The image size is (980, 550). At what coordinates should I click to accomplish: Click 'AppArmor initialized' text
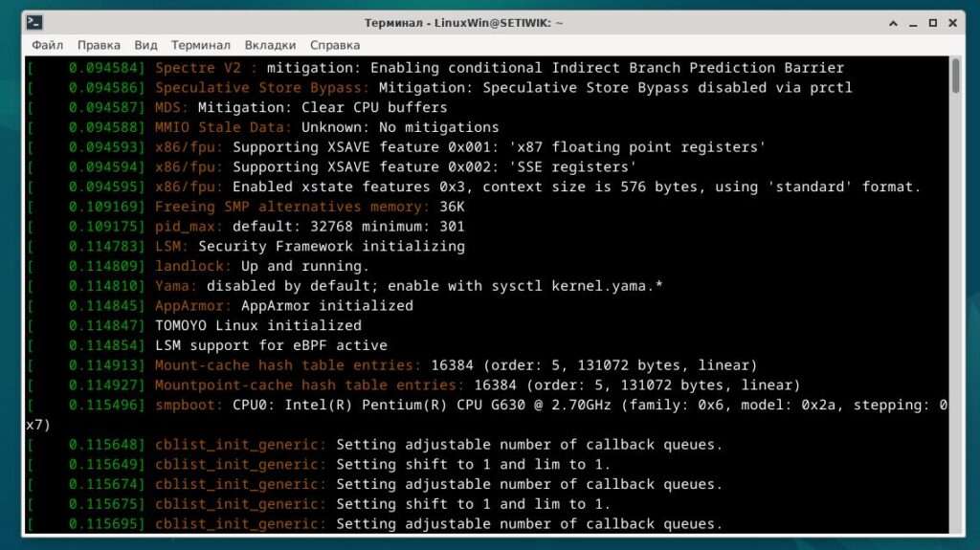coord(327,306)
